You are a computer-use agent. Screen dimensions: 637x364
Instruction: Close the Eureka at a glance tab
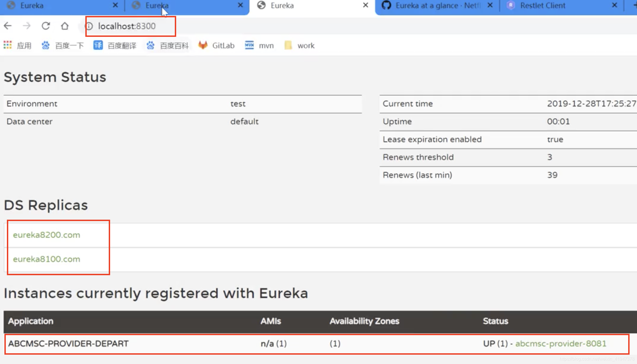tap(490, 5)
